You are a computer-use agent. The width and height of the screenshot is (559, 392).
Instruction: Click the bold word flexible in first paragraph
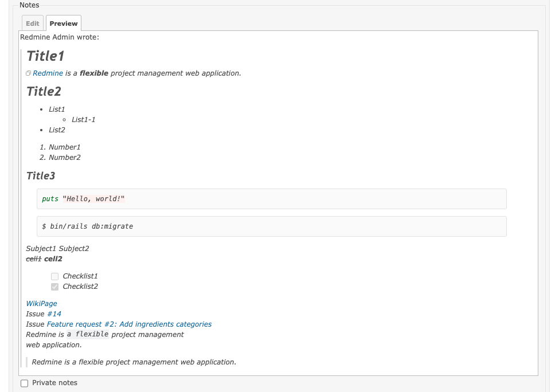tap(94, 73)
